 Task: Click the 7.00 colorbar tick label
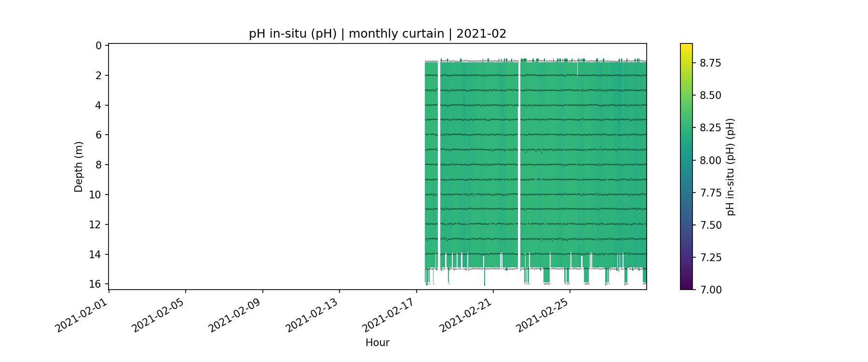coord(710,290)
